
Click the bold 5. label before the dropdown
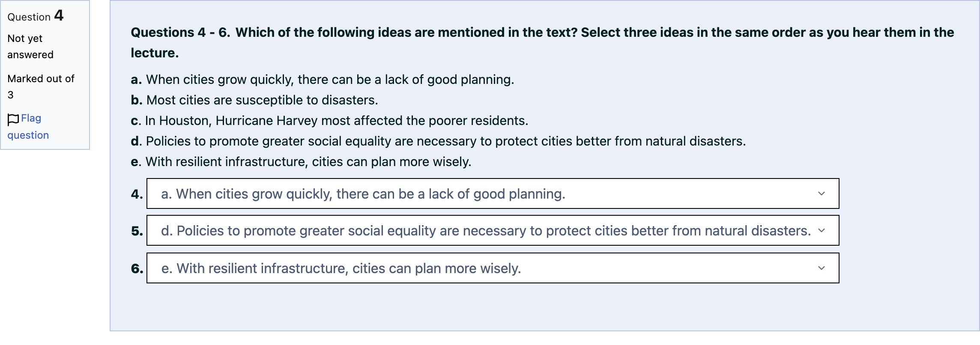coord(137,231)
